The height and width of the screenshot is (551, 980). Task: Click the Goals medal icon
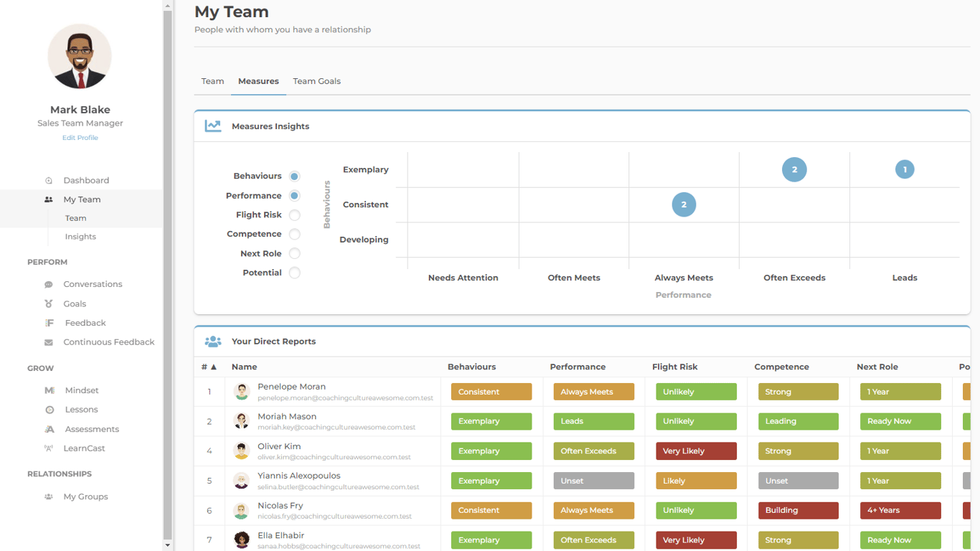(x=49, y=304)
